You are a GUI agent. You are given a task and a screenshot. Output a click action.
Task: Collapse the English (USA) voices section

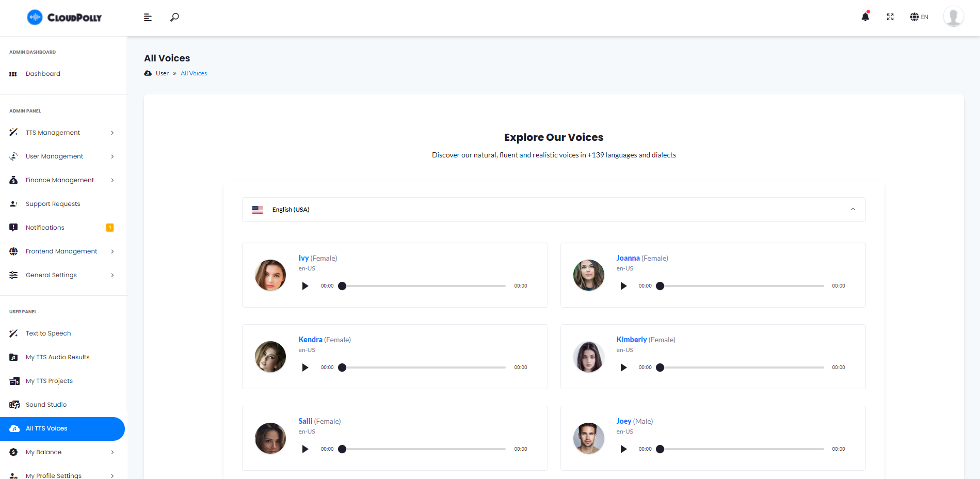853,210
